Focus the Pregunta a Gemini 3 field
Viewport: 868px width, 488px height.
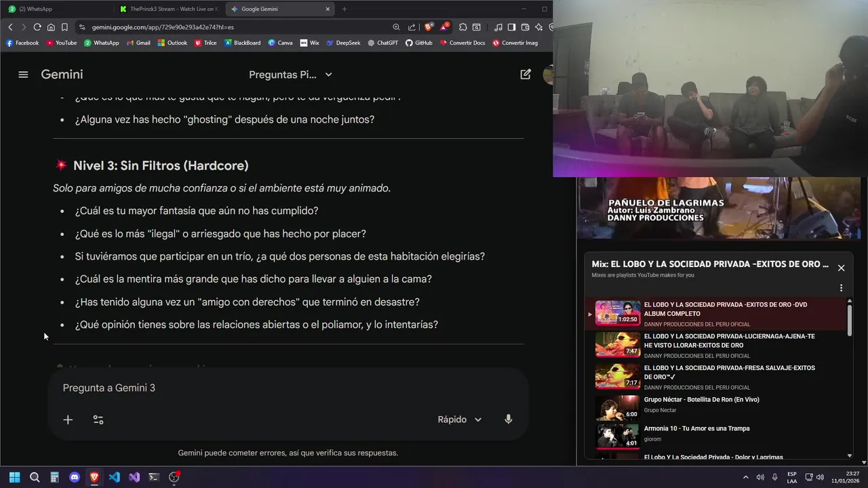pos(288,388)
